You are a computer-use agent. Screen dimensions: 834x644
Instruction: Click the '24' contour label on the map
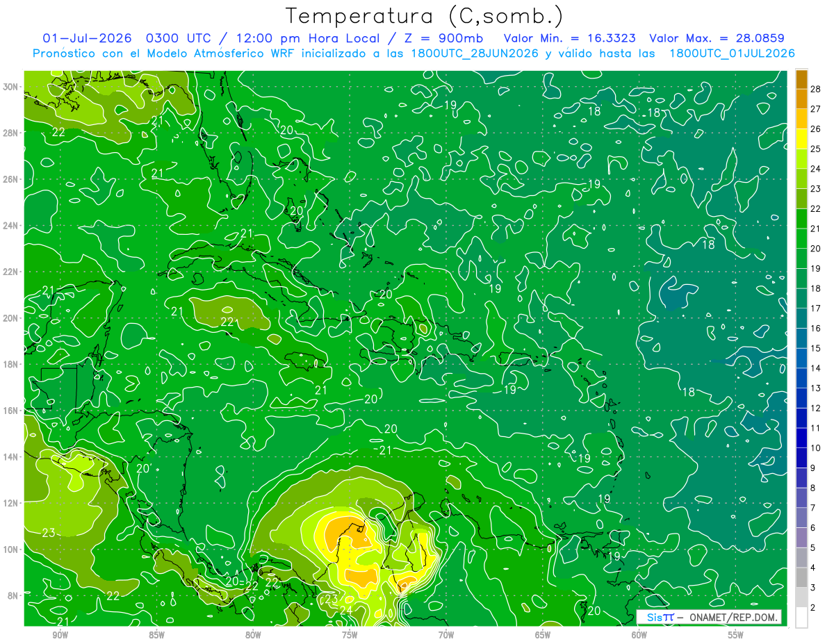[x=346, y=611]
